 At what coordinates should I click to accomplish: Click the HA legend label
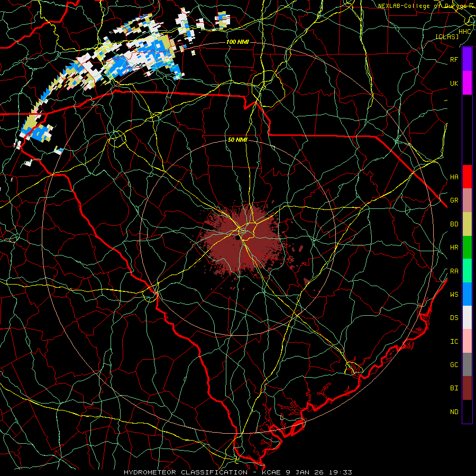(454, 177)
